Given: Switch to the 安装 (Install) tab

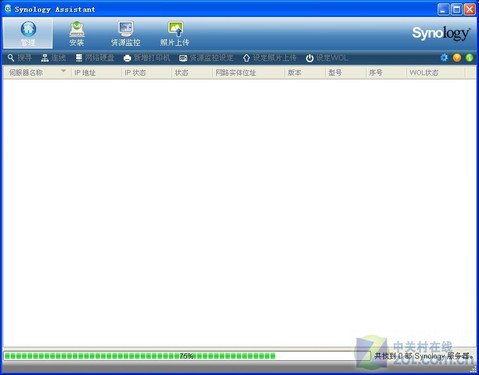Looking at the screenshot, I should tap(77, 33).
